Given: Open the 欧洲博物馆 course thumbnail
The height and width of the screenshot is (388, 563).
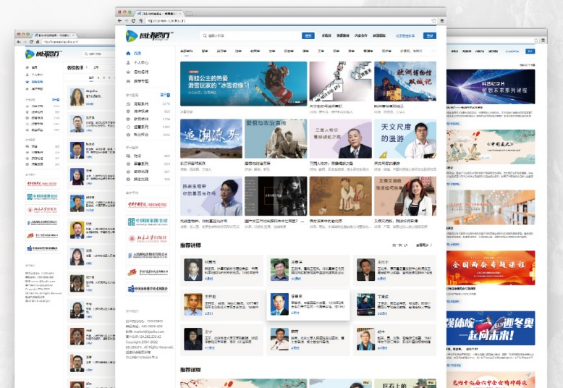Looking at the screenshot, I should click(x=405, y=81).
